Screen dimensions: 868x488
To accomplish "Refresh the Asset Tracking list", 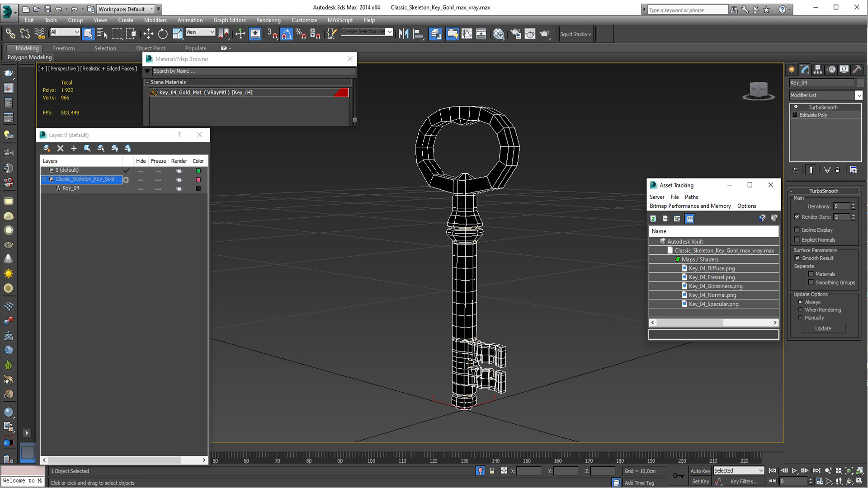I will (653, 219).
